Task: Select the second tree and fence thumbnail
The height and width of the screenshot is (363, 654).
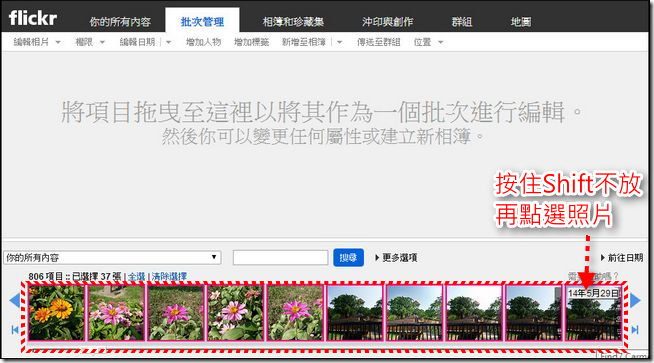Action: pyautogui.click(x=415, y=313)
